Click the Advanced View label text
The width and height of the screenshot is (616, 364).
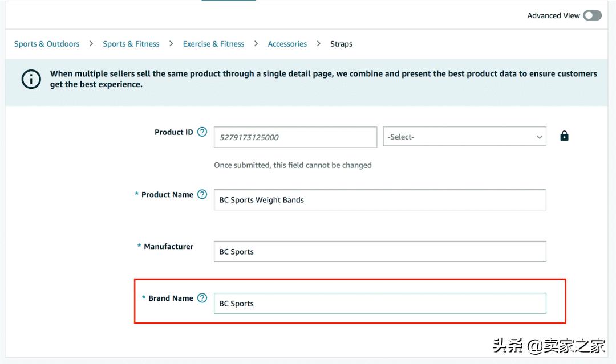(553, 15)
